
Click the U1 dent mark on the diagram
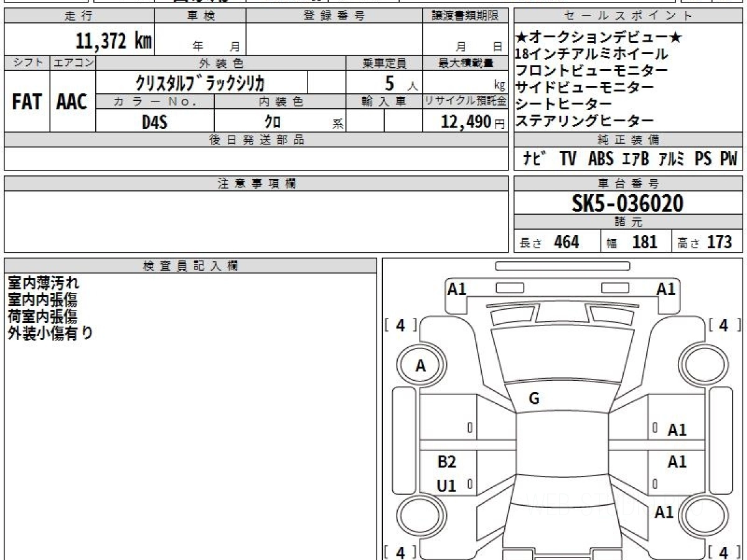point(446,486)
